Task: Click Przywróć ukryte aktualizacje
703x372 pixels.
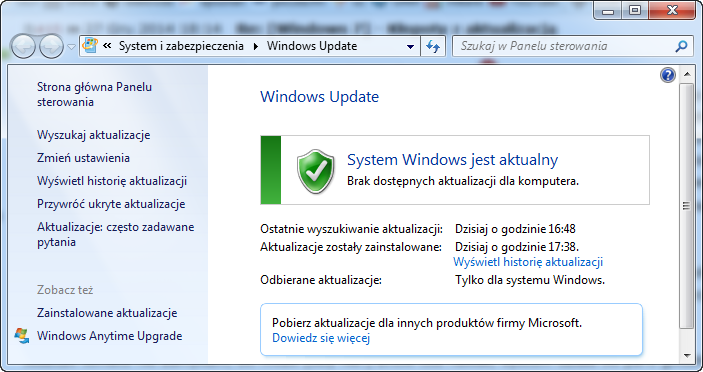Action: click(x=111, y=204)
